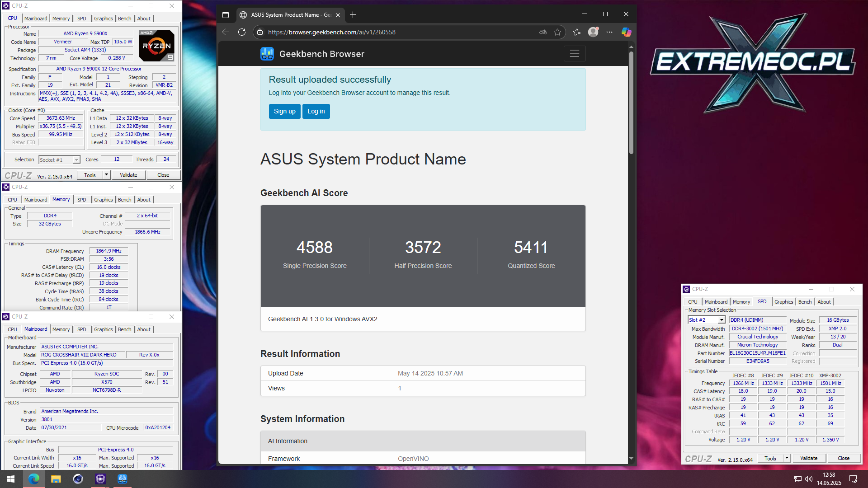Screen dimensions: 868x488
Task: Click the OpenVINO framework value
Action: [x=413, y=459]
